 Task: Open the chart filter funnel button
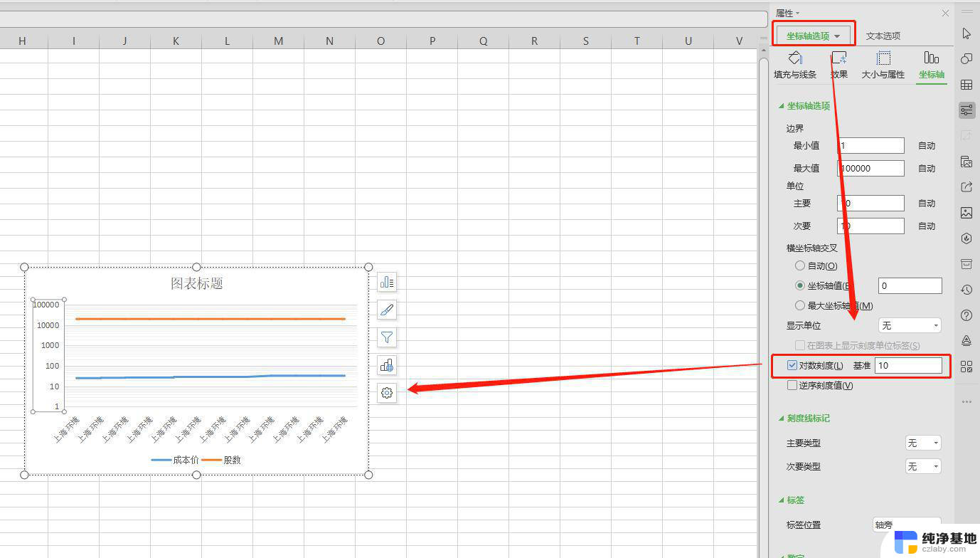pos(387,337)
